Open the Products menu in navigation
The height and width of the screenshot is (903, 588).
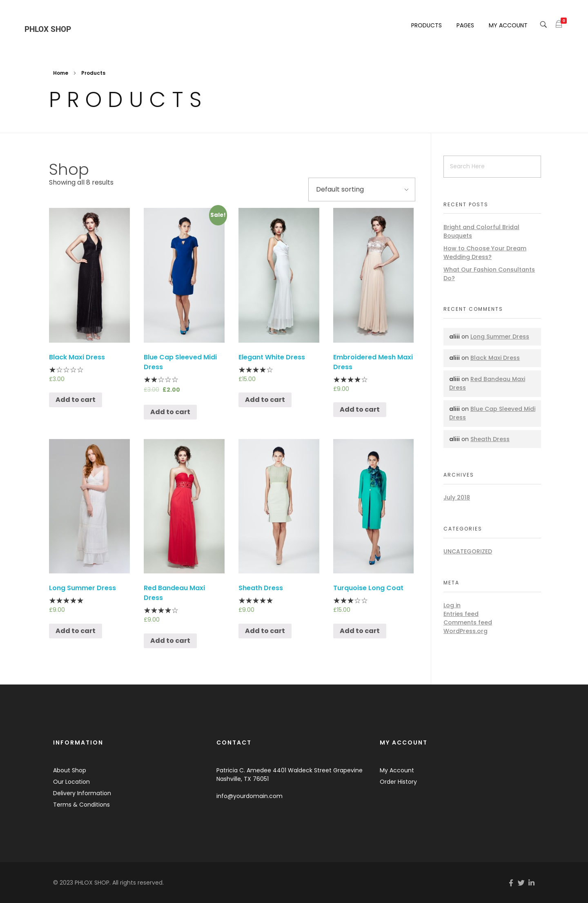[426, 25]
